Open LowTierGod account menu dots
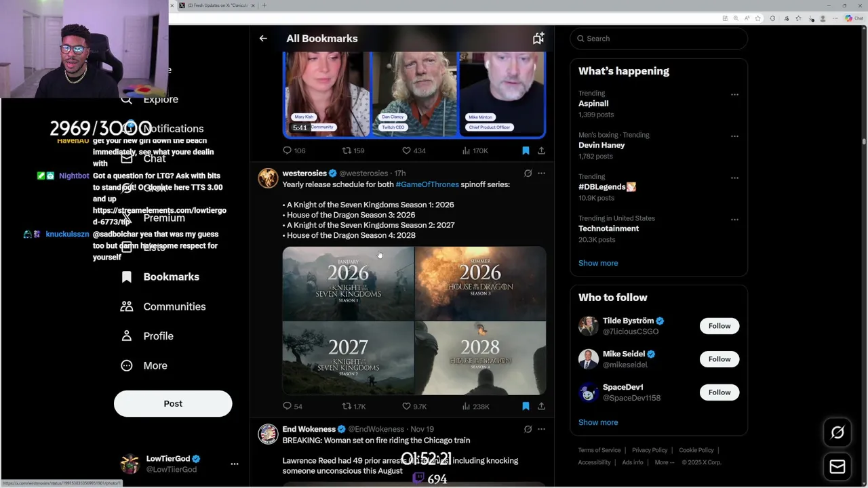The image size is (868, 488). click(x=235, y=464)
